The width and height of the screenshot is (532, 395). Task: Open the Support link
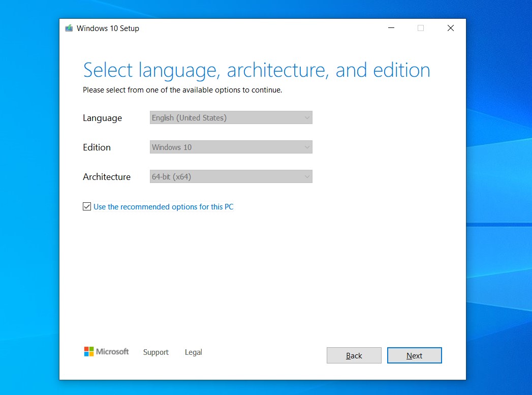tap(155, 352)
